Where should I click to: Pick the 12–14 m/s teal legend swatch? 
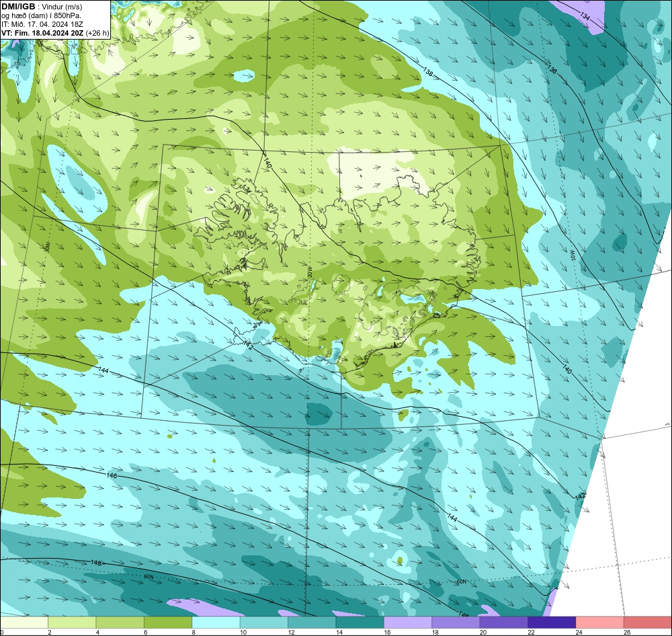click(312, 623)
